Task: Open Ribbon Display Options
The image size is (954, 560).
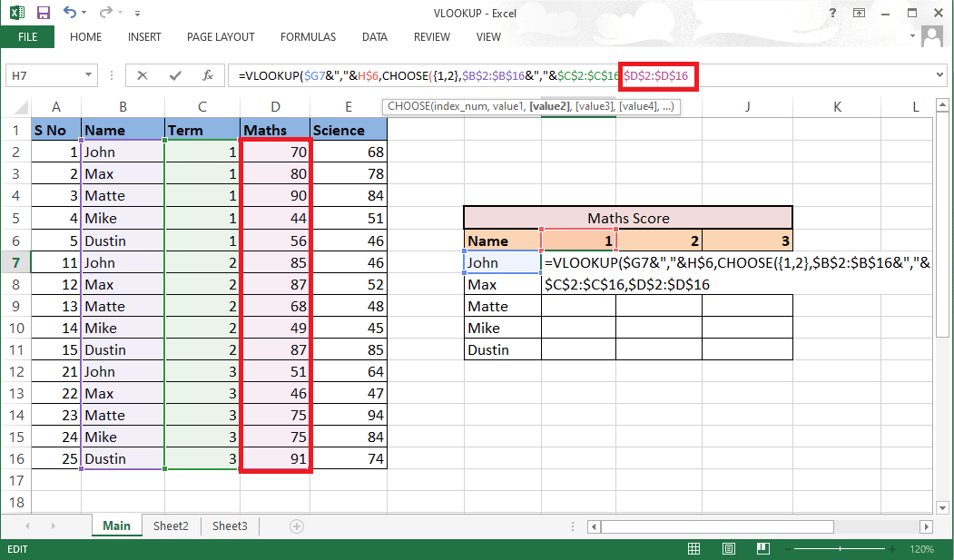Action: (859, 13)
